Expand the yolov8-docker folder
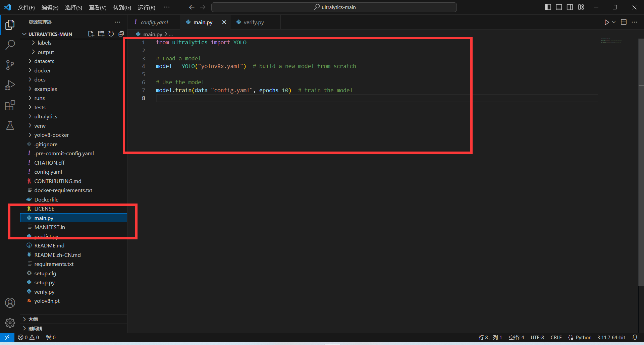644x345 pixels. point(74,135)
